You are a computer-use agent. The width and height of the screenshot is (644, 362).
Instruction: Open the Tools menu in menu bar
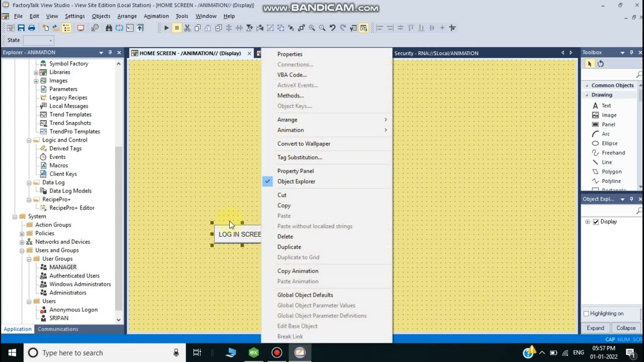(x=182, y=16)
